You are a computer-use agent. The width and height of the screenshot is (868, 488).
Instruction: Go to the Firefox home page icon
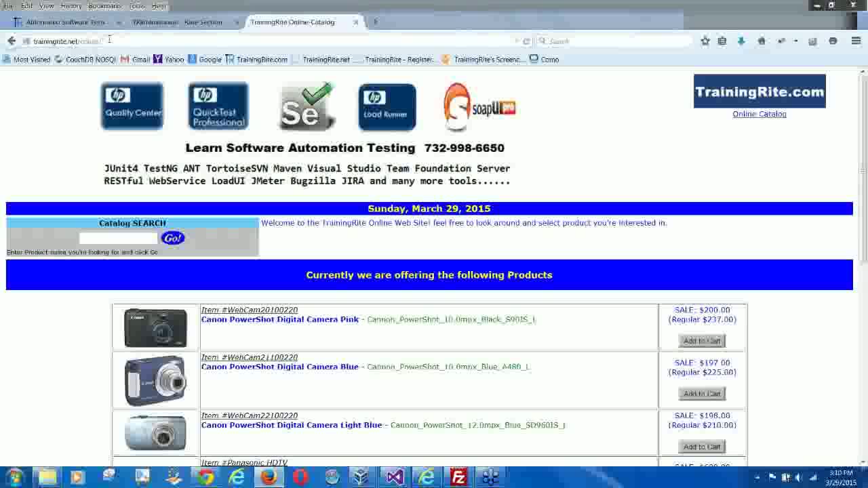[762, 41]
